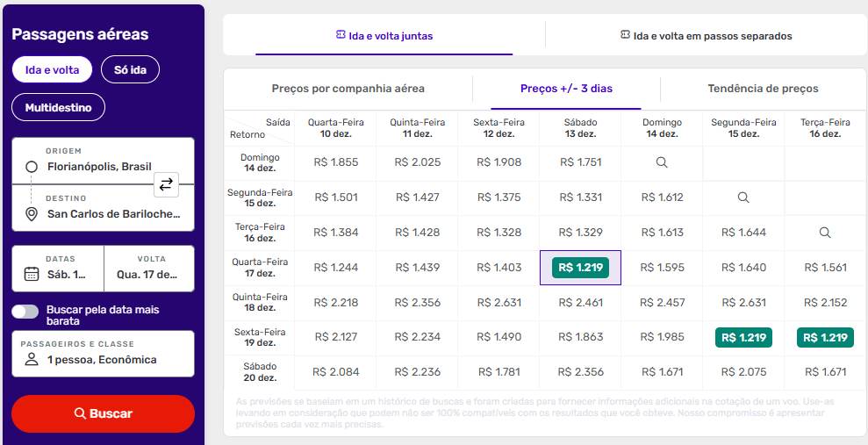Viewport: 868px width, 445px height.
Task: Choose the Multidestino trip option
Action: pyautogui.click(x=58, y=108)
